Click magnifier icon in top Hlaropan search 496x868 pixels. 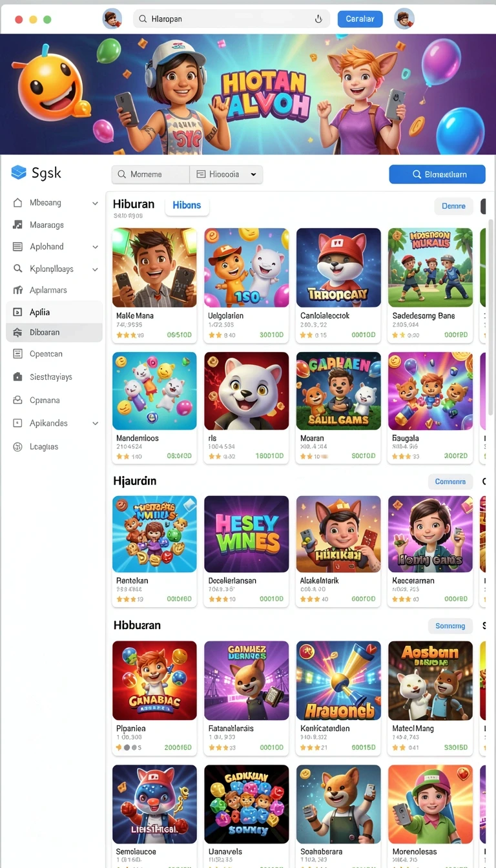143,19
